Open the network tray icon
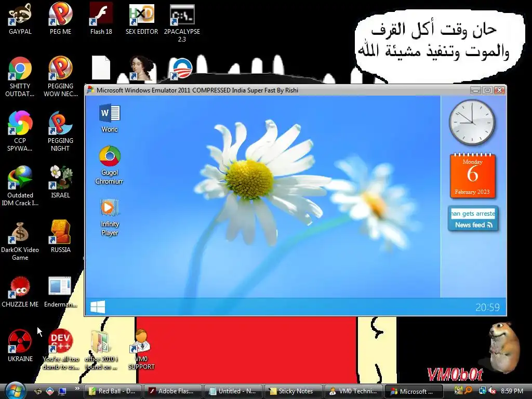 (x=482, y=391)
